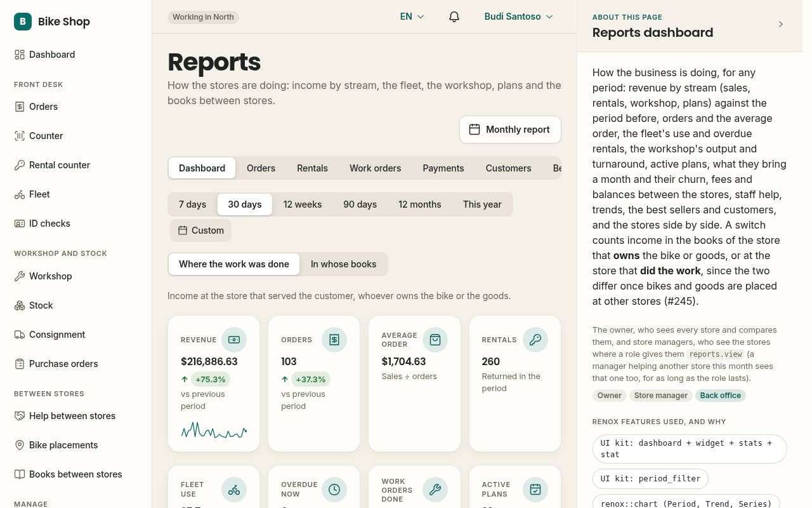
Task: Select the 30 days period
Action: tap(245, 204)
